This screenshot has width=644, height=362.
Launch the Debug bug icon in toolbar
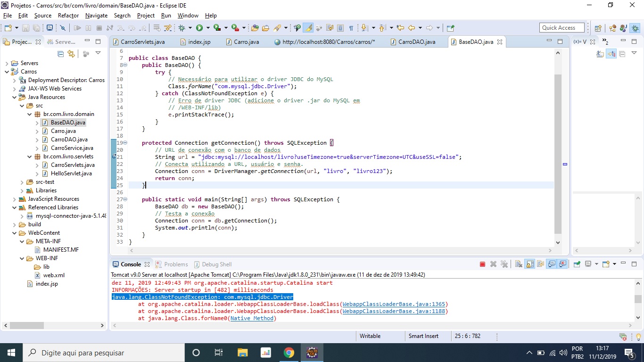click(x=182, y=28)
